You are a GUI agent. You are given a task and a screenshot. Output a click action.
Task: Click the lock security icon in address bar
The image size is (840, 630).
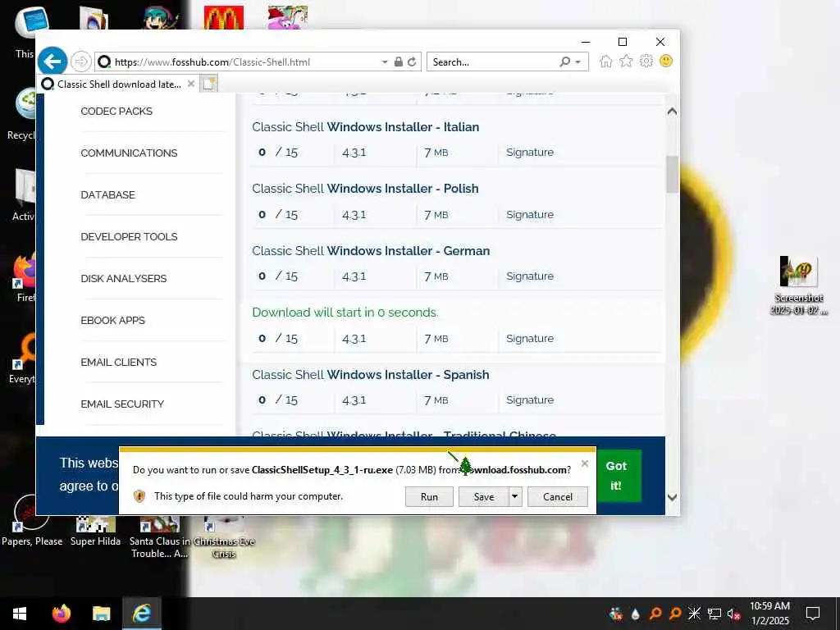point(399,62)
